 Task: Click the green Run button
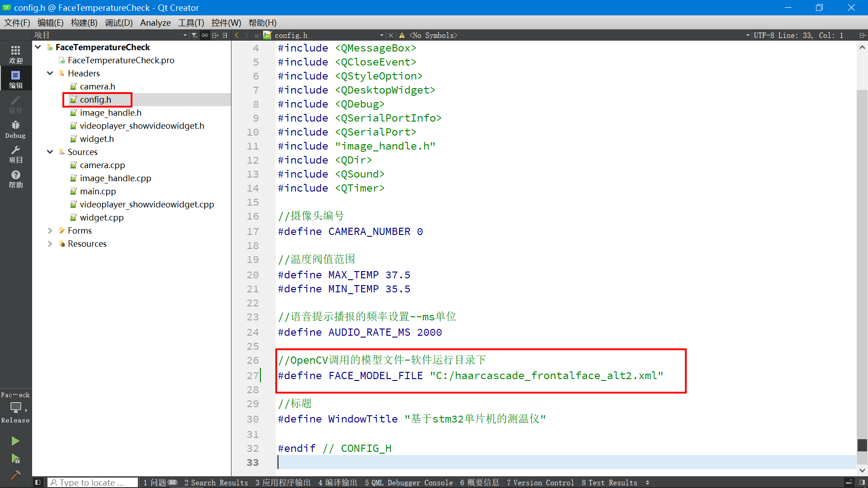coord(15,441)
